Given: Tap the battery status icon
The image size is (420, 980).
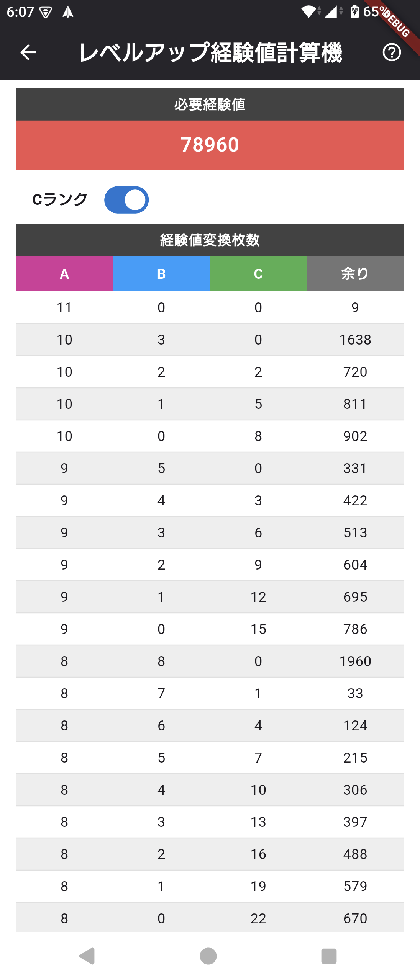Looking at the screenshot, I should click(x=355, y=12).
